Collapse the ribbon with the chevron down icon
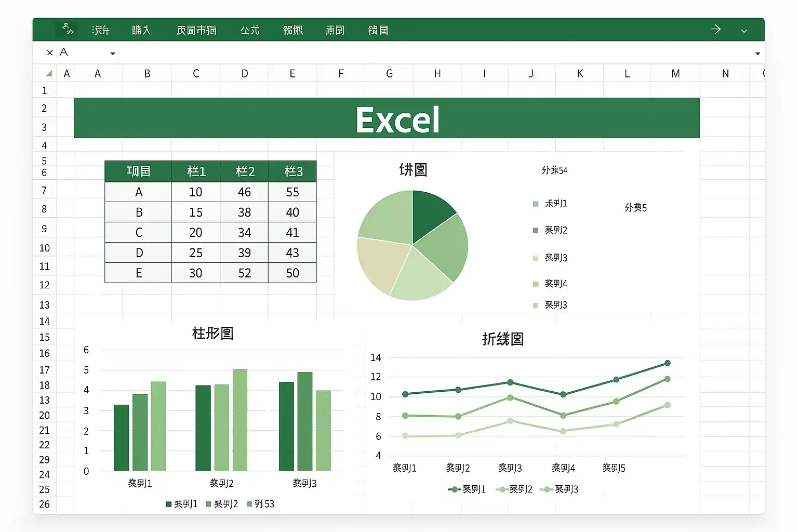 click(744, 31)
